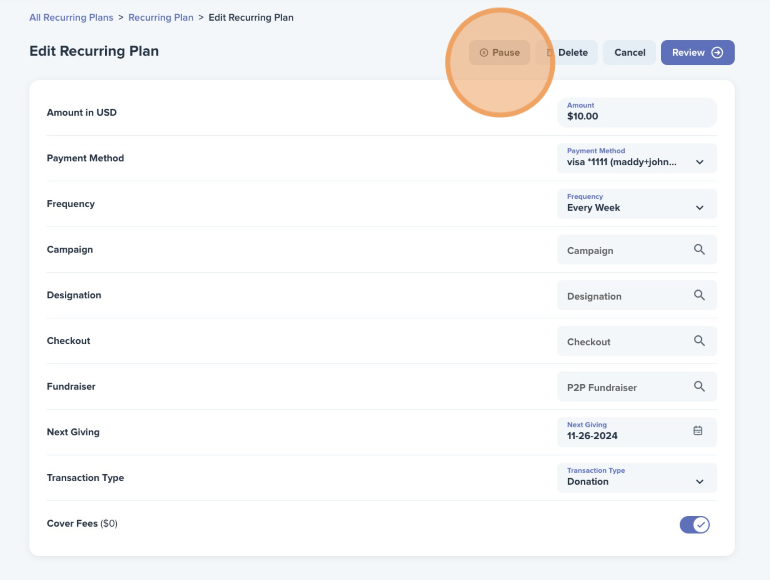Click the Cancel button
This screenshot has width=770, height=580.
click(630, 53)
